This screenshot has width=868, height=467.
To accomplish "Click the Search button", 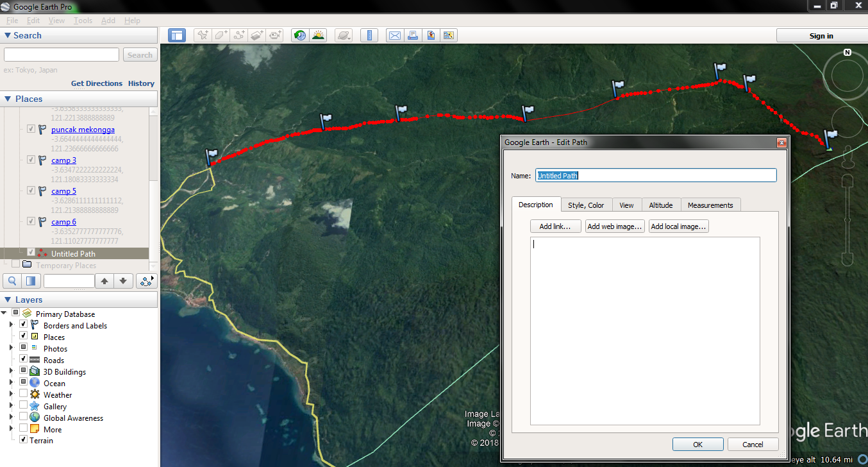I will tap(140, 55).
